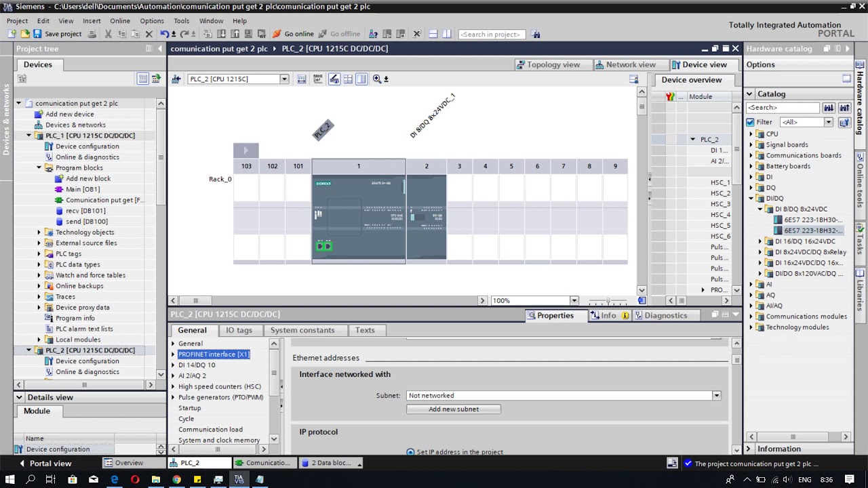Click the zoom slider below the device view

tap(608, 301)
